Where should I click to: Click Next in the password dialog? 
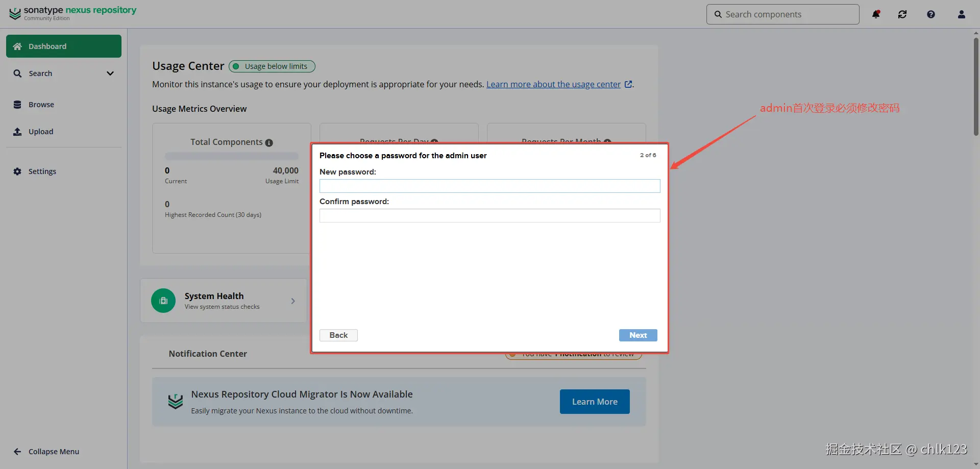click(x=638, y=335)
